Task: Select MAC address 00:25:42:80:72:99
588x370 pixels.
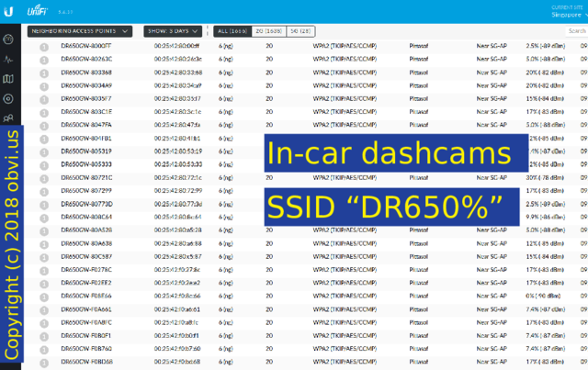Action: click(178, 191)
